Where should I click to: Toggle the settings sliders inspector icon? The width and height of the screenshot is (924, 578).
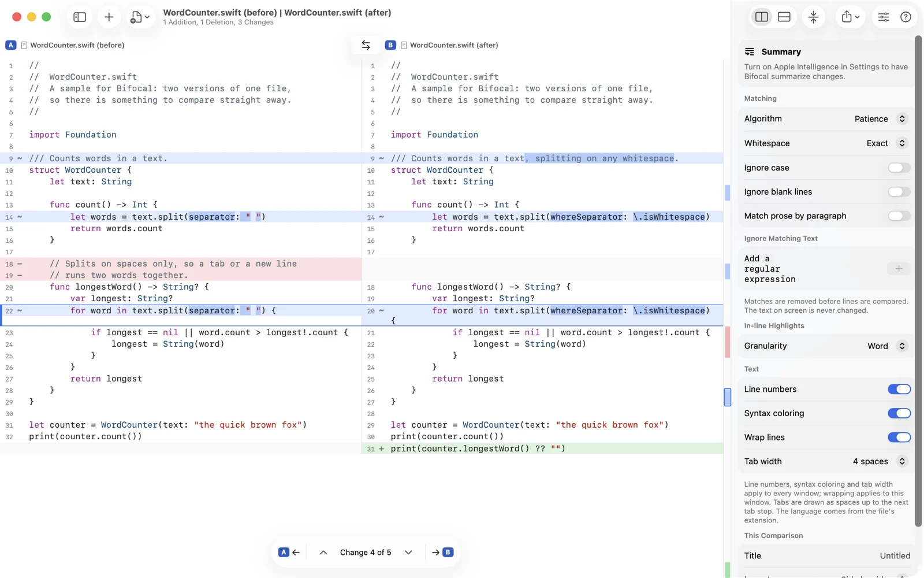(884, 17)
